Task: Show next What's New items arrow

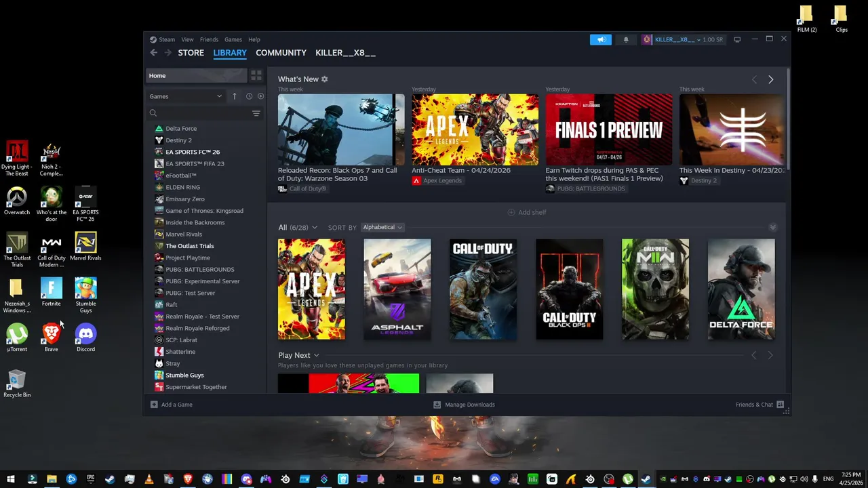Action: tap(770, 80)
